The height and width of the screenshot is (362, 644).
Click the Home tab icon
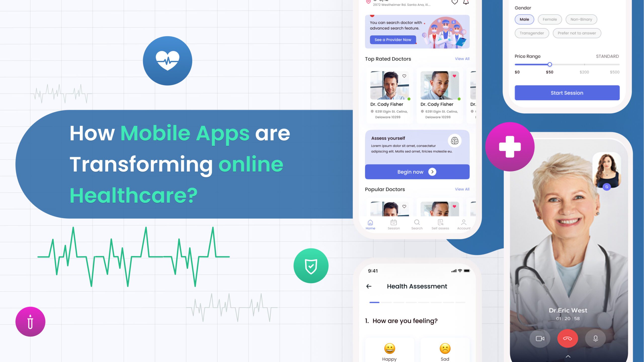(x=370, y=222)
